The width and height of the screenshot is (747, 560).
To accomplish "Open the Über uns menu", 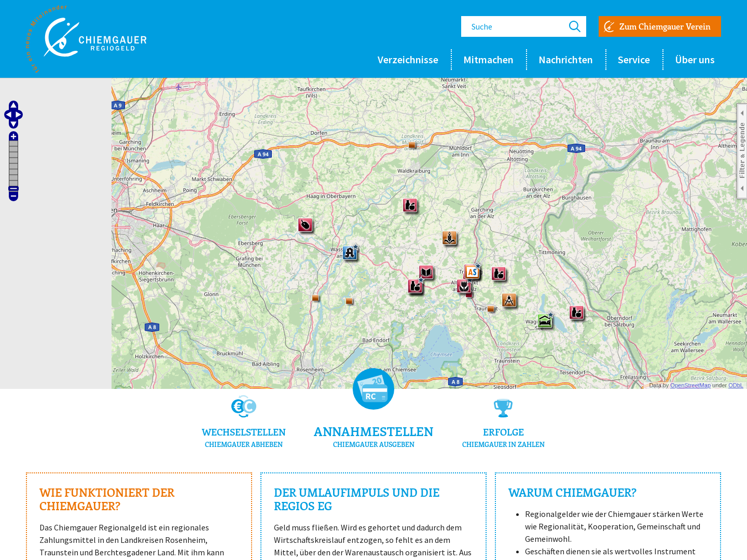I will (695, 60).
